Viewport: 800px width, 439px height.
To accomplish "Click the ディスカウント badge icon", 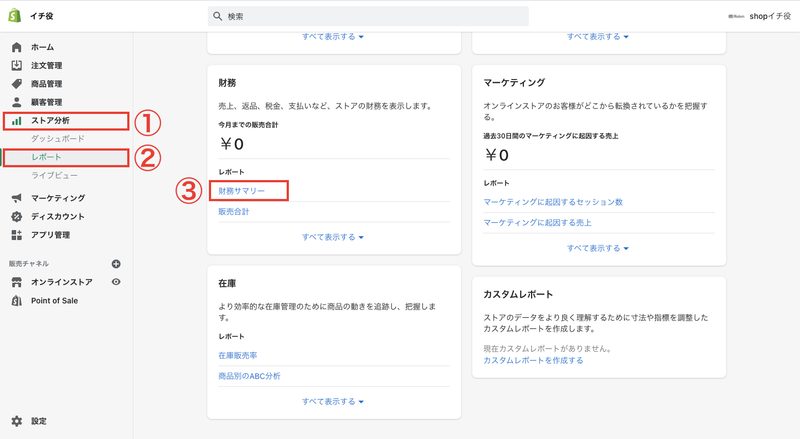I will [x=17, y=216].
